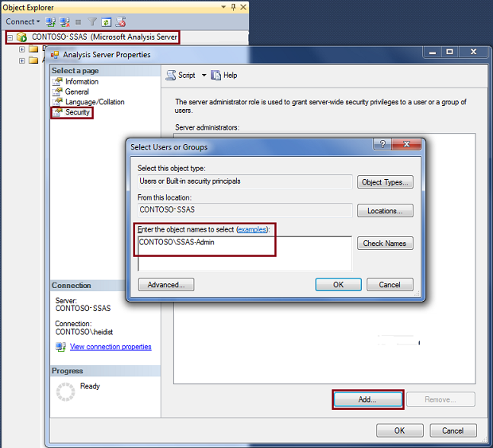Click the object names text box

coord(243,253)
